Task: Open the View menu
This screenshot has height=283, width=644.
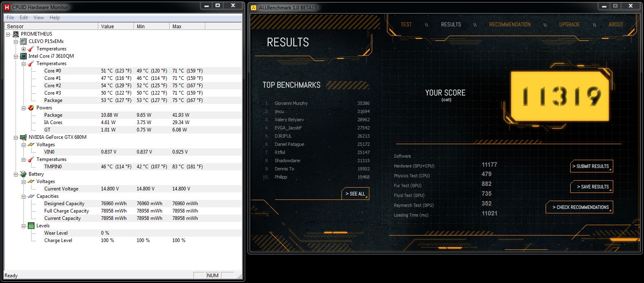Action: (39, 18)
